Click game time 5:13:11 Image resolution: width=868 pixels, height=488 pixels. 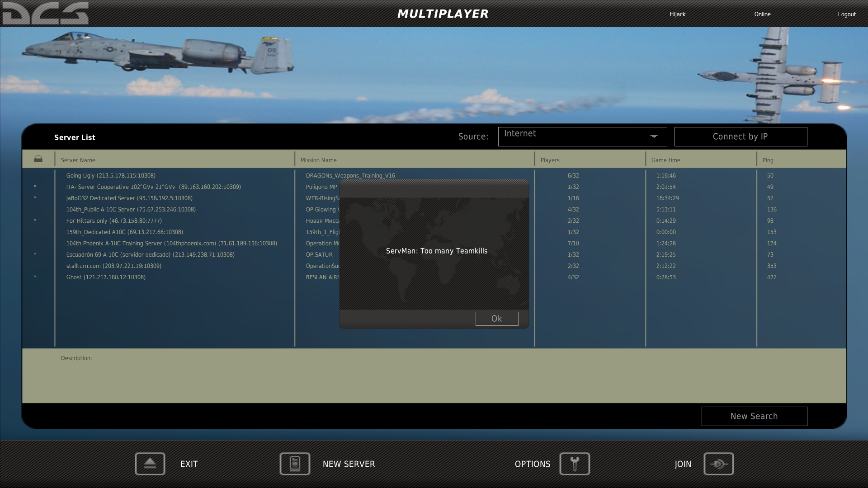[666, 209]
